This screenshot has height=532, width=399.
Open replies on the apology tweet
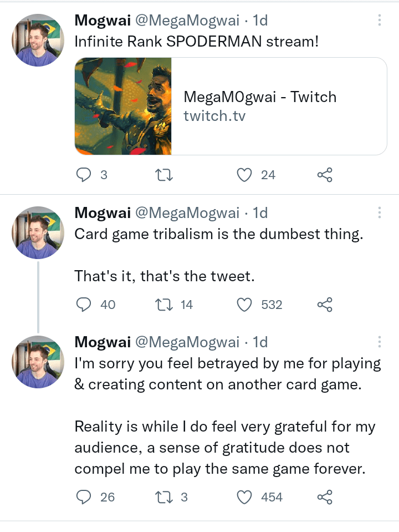pos(84,497)
